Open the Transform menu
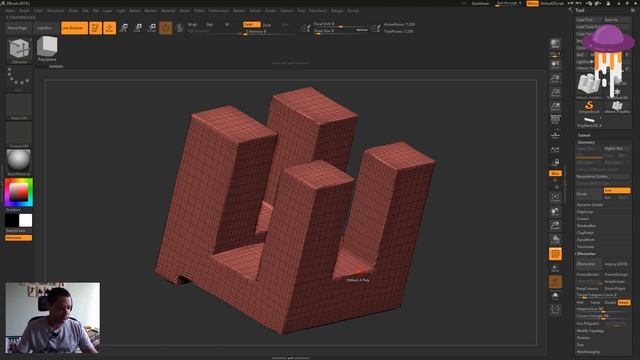The height and width of the screenshot is (360, 640). (x=318, y=11)
